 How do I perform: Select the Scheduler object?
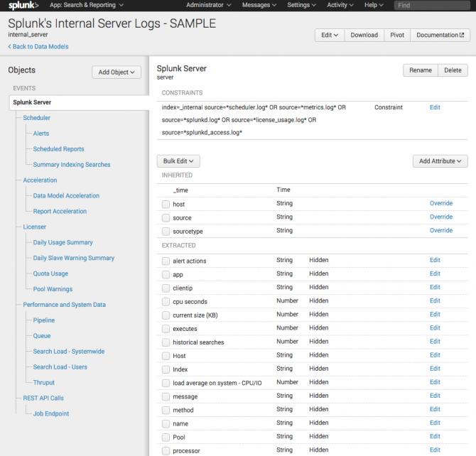tap(37, 118)
